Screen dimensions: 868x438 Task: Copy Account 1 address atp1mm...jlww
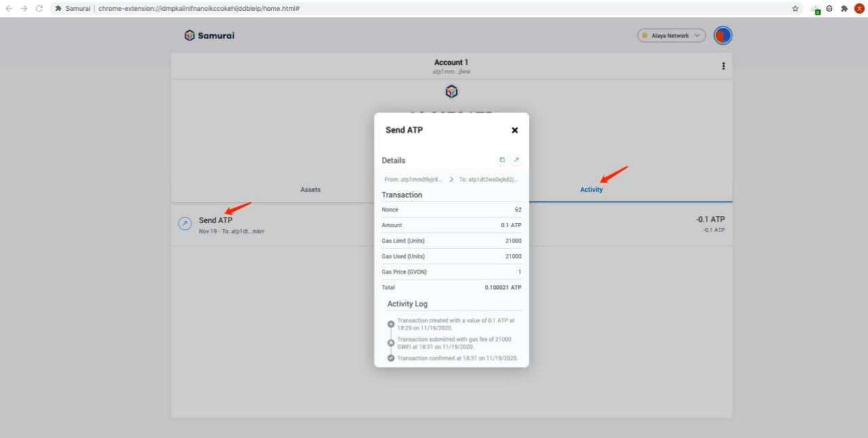click(x=451, y=71)
